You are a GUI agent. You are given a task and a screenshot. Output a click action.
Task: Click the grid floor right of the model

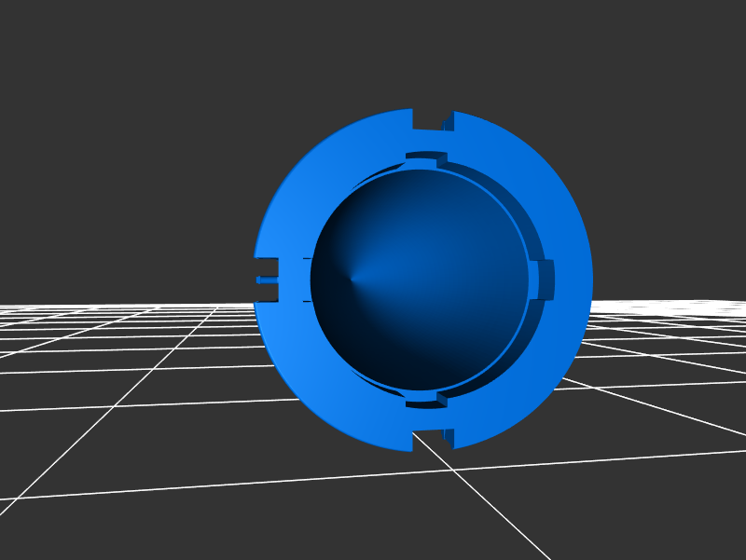pos(653,391)
